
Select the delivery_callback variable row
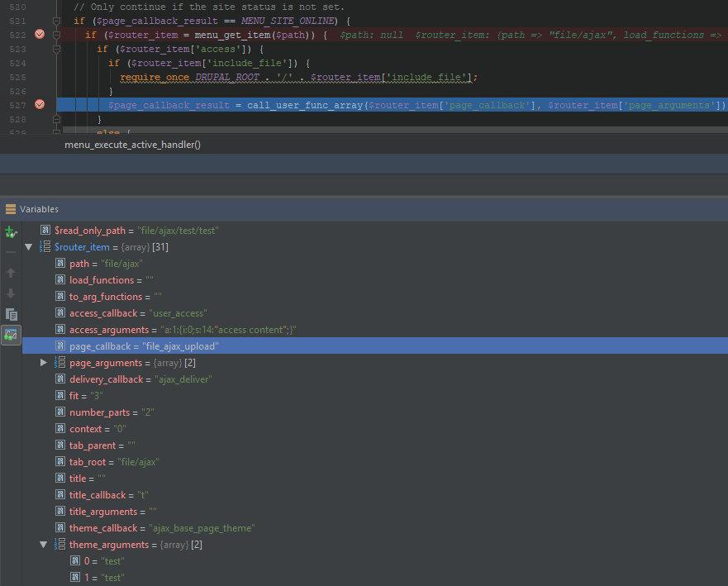[x=140, y=379]
